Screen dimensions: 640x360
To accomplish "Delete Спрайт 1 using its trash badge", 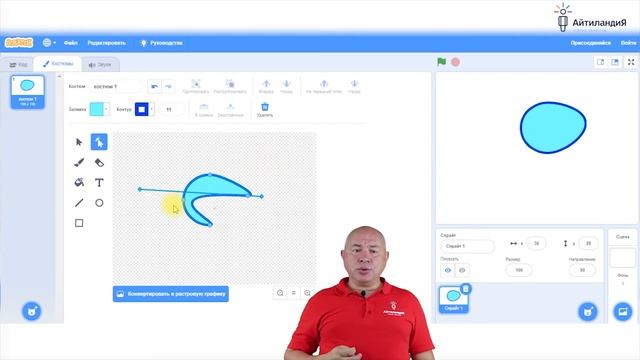I will coord(466,289).
